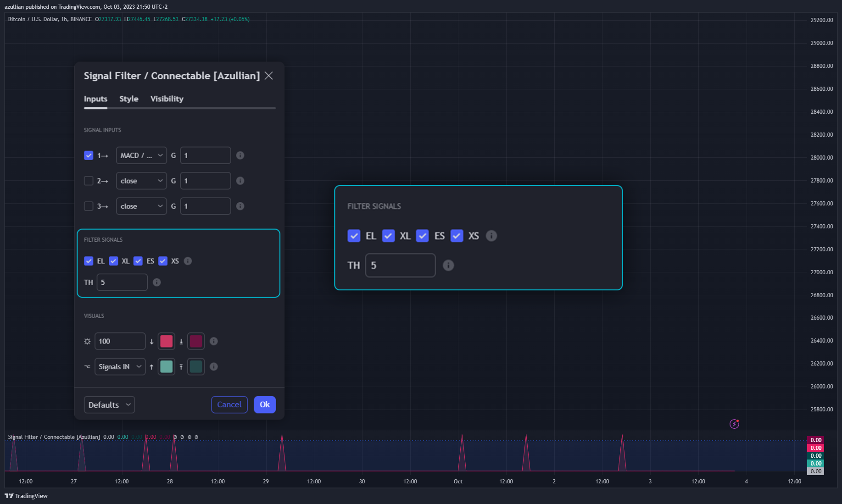
Task: Uncheck the XL filter in dialog
Action: pos(113,261)
